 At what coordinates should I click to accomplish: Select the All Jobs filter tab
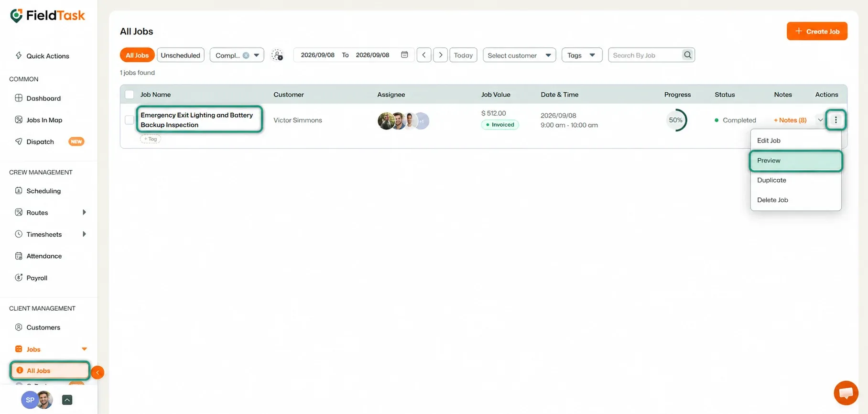point(137,55)
